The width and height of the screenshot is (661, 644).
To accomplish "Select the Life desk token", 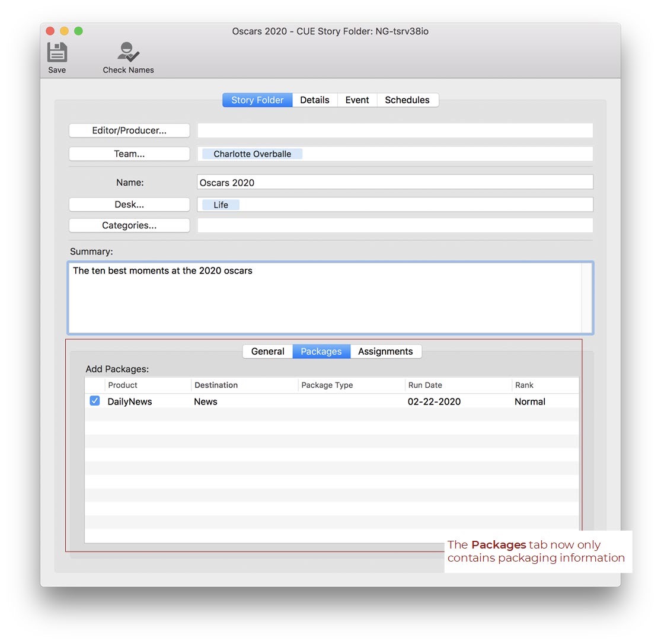I will tap(221, 205).
